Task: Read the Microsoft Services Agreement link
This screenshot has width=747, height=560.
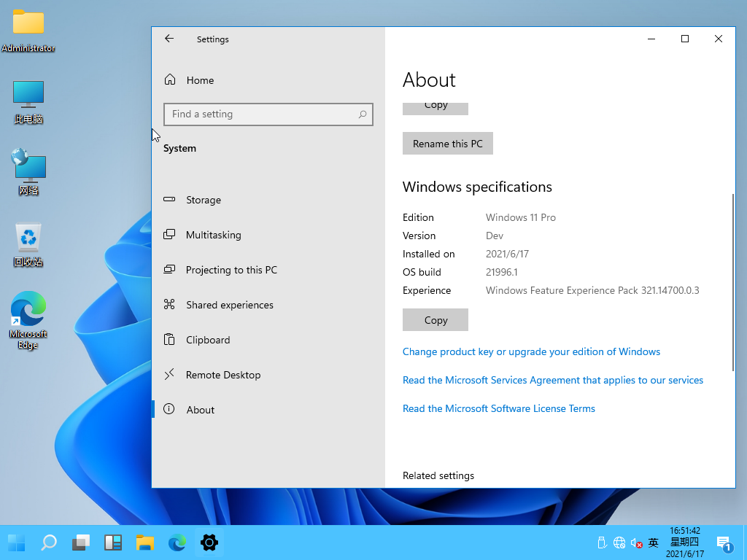Action: click(x=553, y=380)
